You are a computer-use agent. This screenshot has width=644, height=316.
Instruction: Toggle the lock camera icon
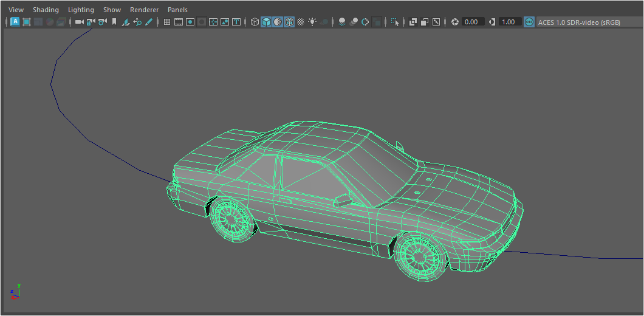coord(91,22)
